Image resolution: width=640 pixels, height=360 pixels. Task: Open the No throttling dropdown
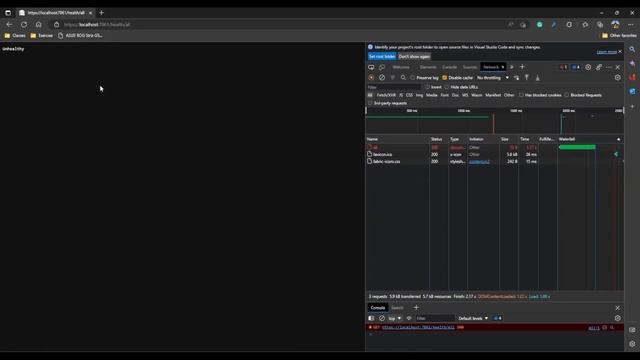(x=493, y=78)
